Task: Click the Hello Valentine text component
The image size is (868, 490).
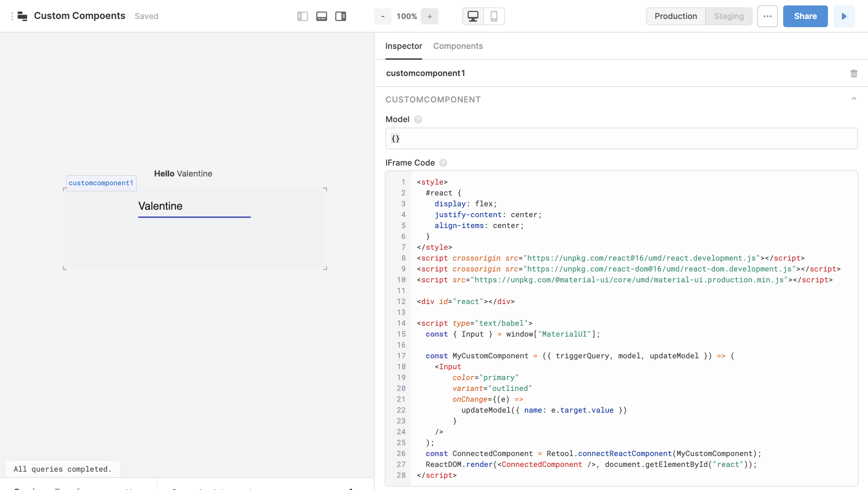Action: click(x=183, y=174)
